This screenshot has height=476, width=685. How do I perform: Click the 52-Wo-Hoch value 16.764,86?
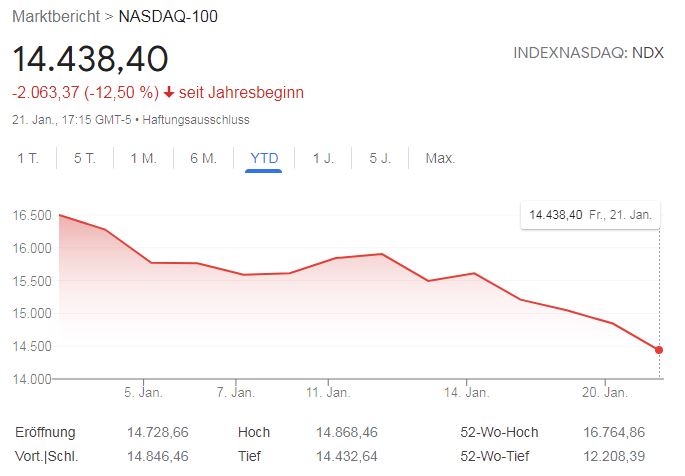point(614,432)
